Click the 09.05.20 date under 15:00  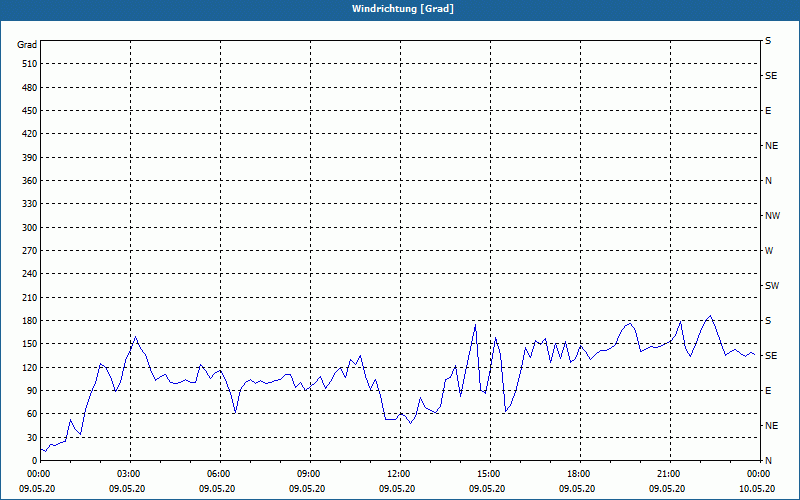coord(487,489)
